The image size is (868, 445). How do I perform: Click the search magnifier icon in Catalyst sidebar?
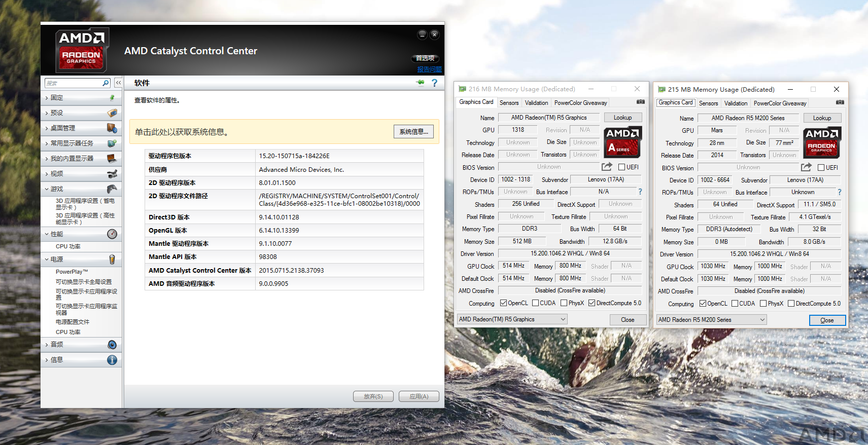click(x=106, y=83)
